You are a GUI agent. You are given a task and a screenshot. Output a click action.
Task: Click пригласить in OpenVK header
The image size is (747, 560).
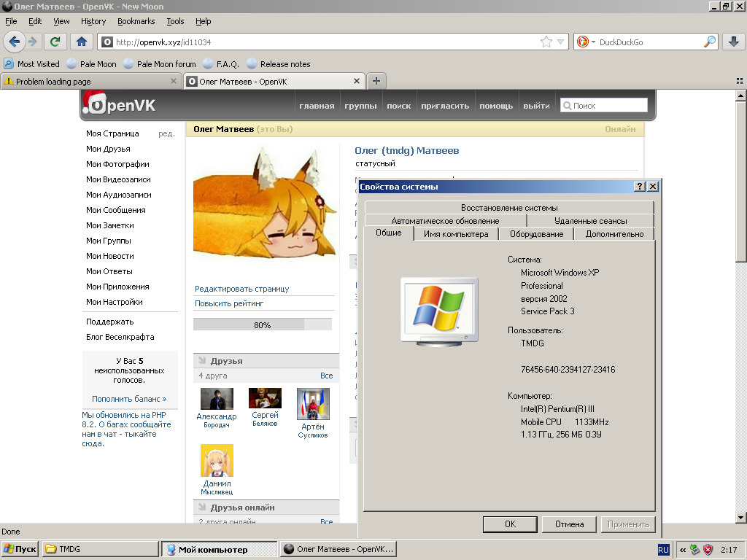(445, 106)
